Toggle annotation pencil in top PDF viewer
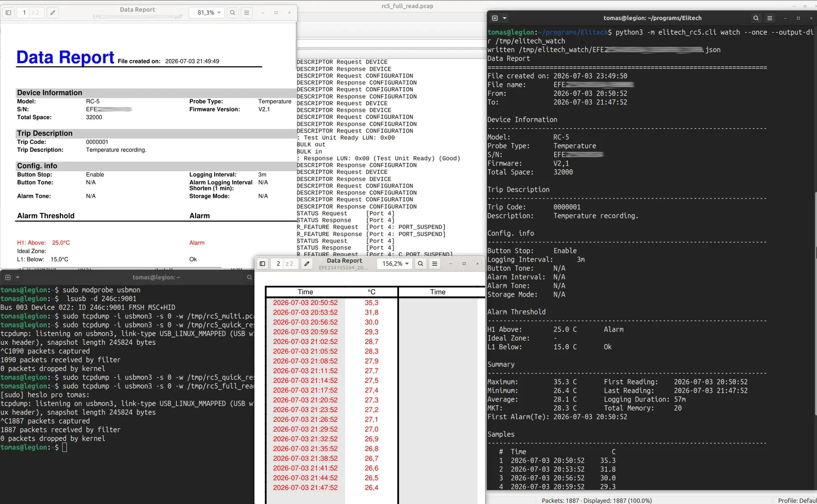 pos(53,13)
